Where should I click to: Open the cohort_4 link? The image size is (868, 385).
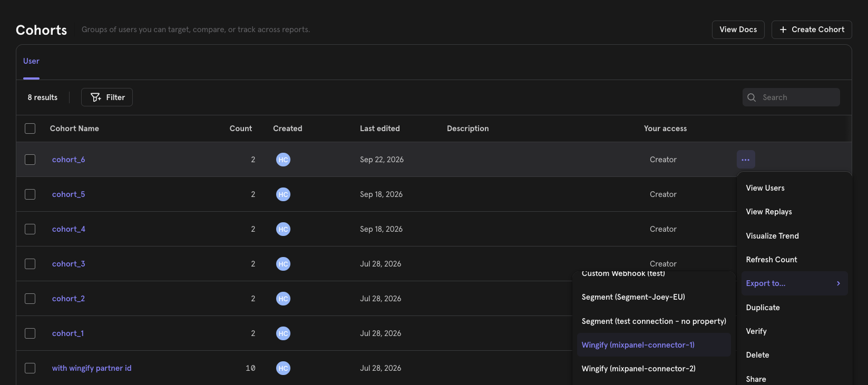69,229
